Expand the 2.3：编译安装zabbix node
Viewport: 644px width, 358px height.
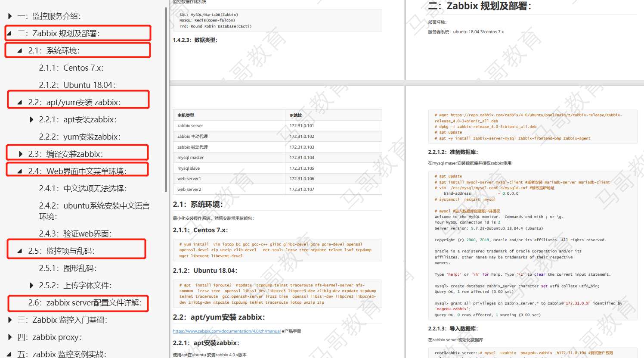pos(20,154)
